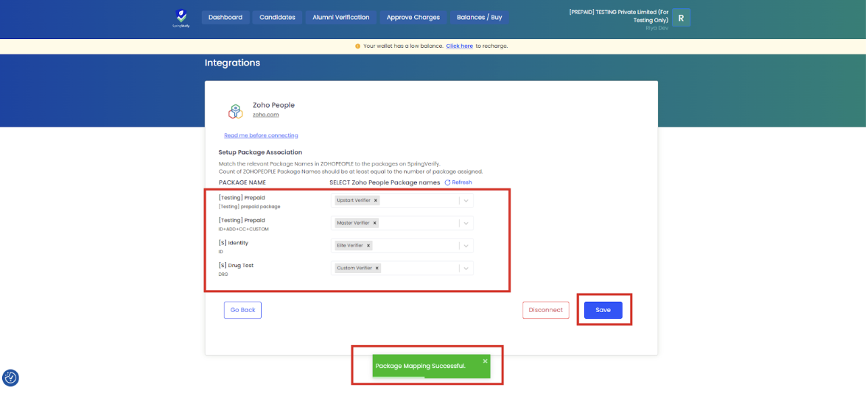
Task: Refresh Zoho People package names
Action: (x=458, y=183)
